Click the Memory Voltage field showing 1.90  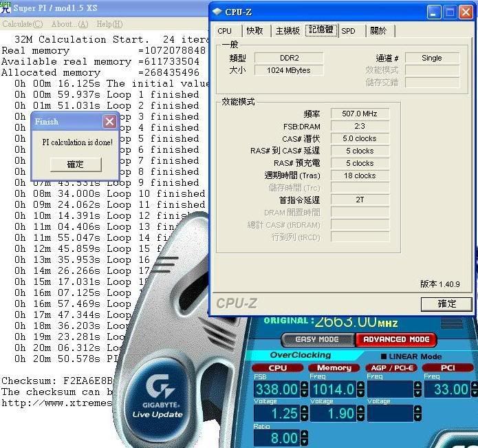(x=334, y=414)
